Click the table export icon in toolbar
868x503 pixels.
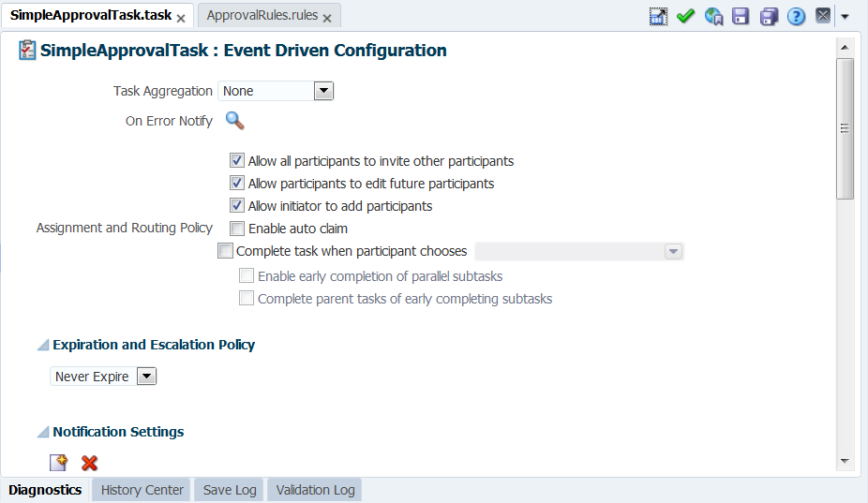[x=658, y=17]
